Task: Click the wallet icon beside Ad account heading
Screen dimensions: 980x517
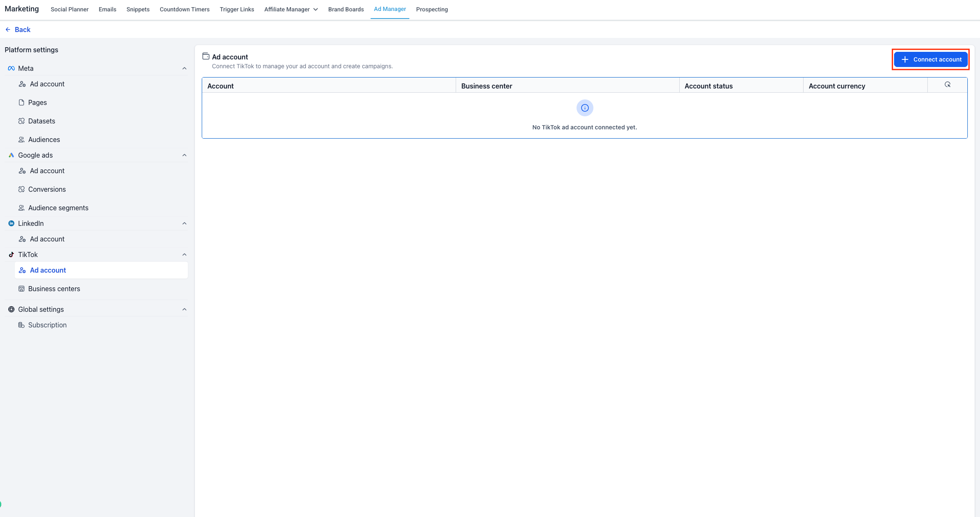Action: coord(206,56)
